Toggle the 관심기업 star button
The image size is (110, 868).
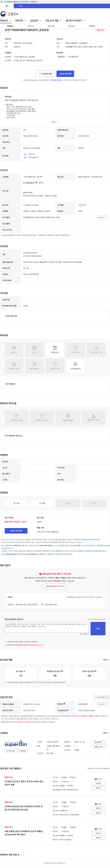coord(10,751)
